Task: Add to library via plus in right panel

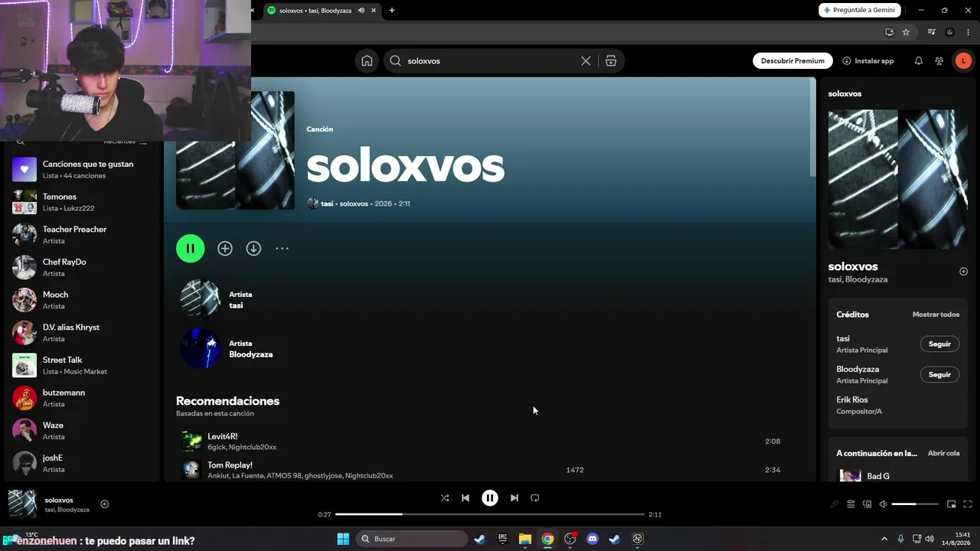Action: tap(963, 272)
